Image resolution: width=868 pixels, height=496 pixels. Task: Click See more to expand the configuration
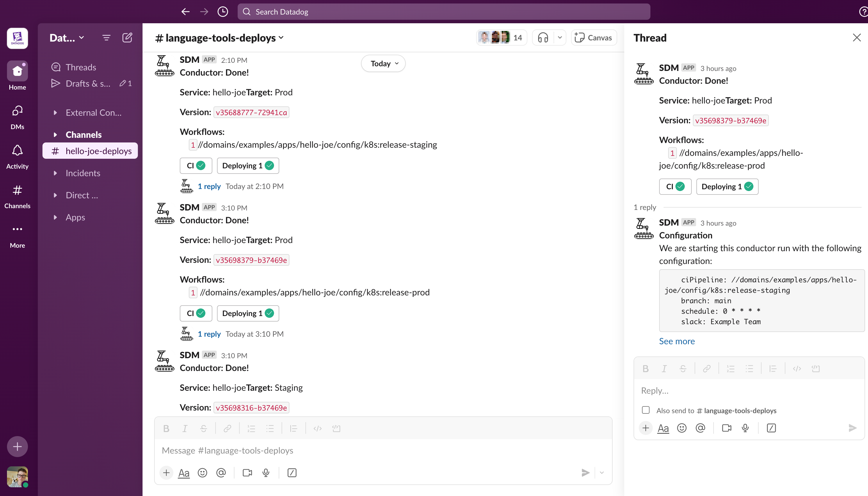pyautogui.click(x=677, y=341)
